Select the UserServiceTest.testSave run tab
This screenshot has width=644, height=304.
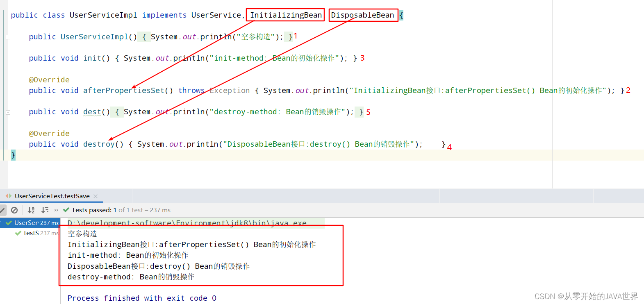coord(52,196)
